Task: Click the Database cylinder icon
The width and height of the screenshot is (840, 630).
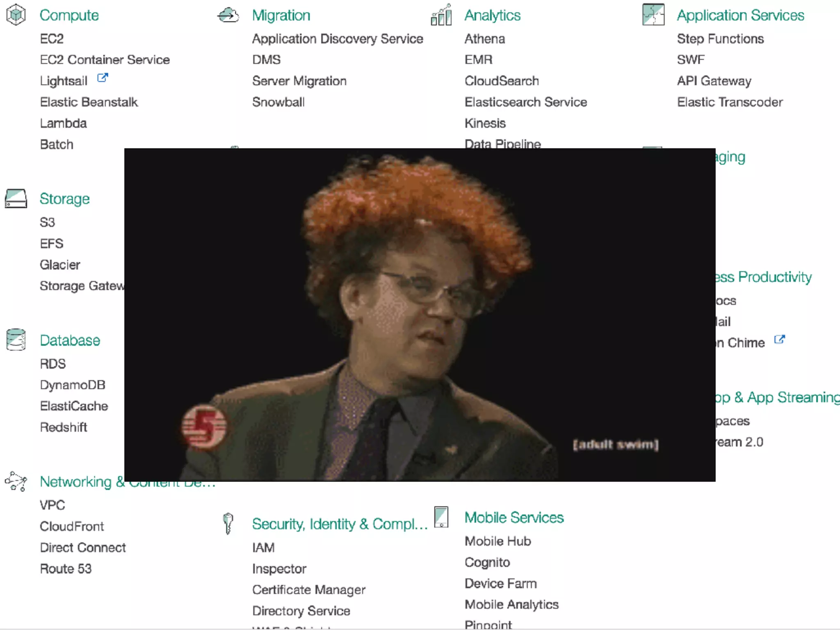Action: click(16, 340)
